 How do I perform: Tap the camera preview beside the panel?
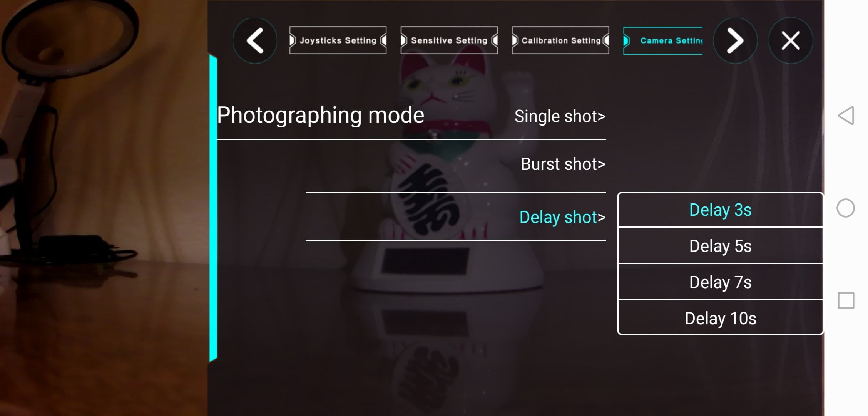(104, 208)
